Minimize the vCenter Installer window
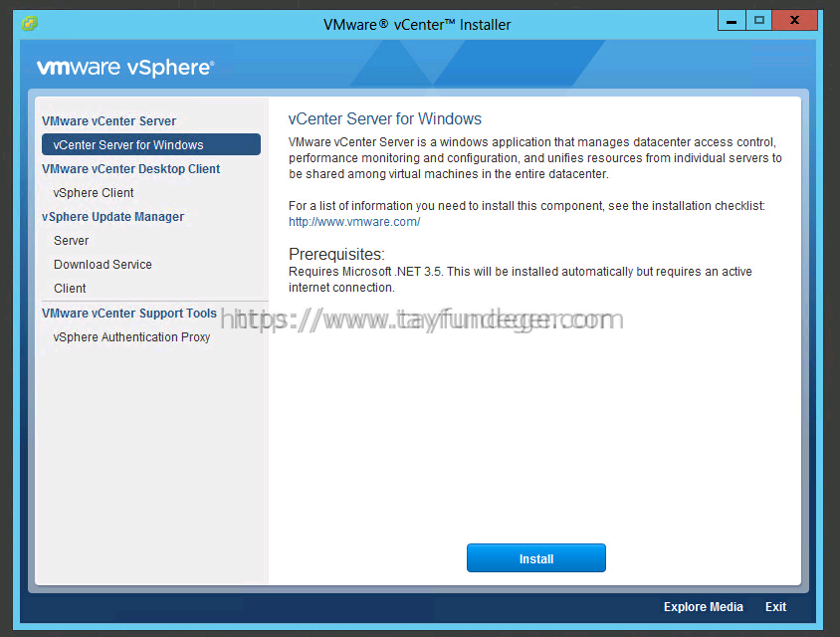 tap(732, 20)
